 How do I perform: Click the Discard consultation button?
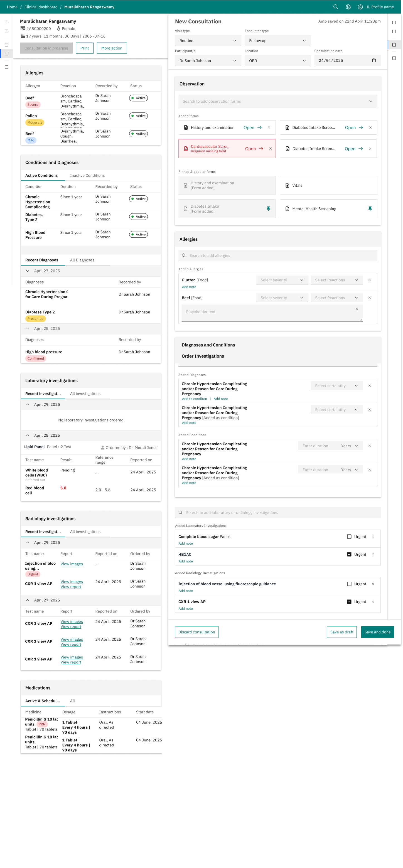pos(196,632)
